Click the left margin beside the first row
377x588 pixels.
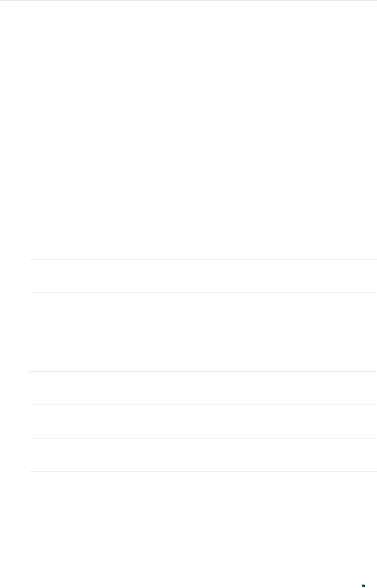pos(15,276)
